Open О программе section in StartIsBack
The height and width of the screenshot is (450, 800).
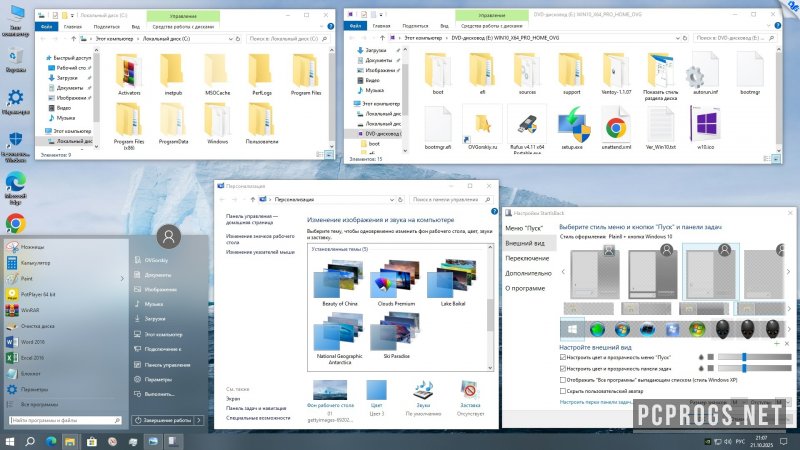(x=525, y=288)
